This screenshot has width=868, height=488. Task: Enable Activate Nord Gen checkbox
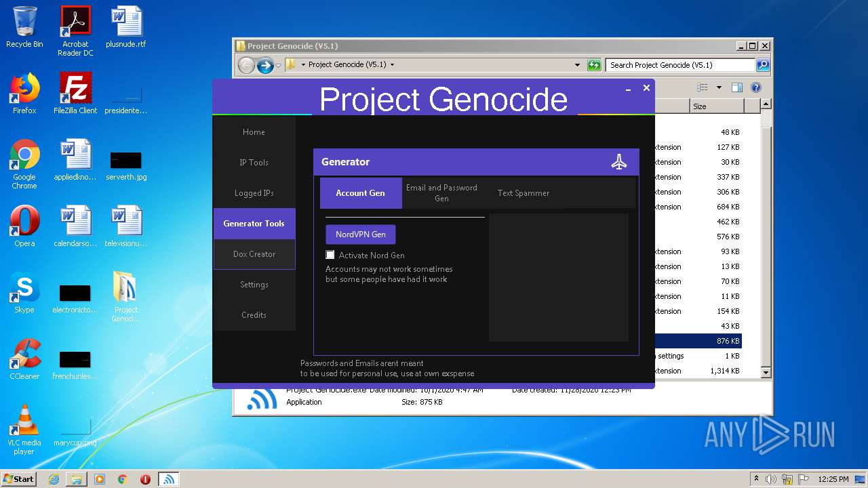coord(330,255)
